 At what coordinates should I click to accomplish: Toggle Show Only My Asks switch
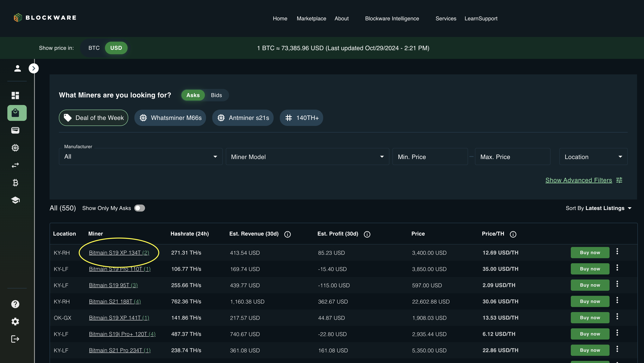coord(139,208)
